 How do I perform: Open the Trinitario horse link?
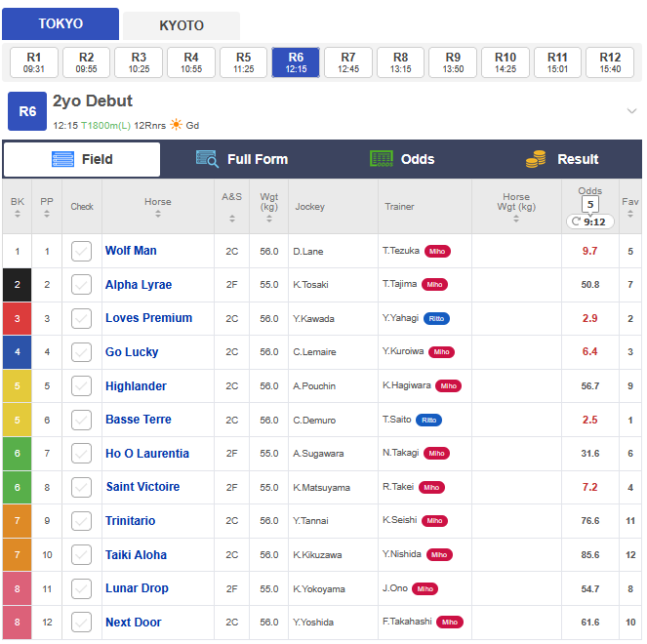(131, 521)
